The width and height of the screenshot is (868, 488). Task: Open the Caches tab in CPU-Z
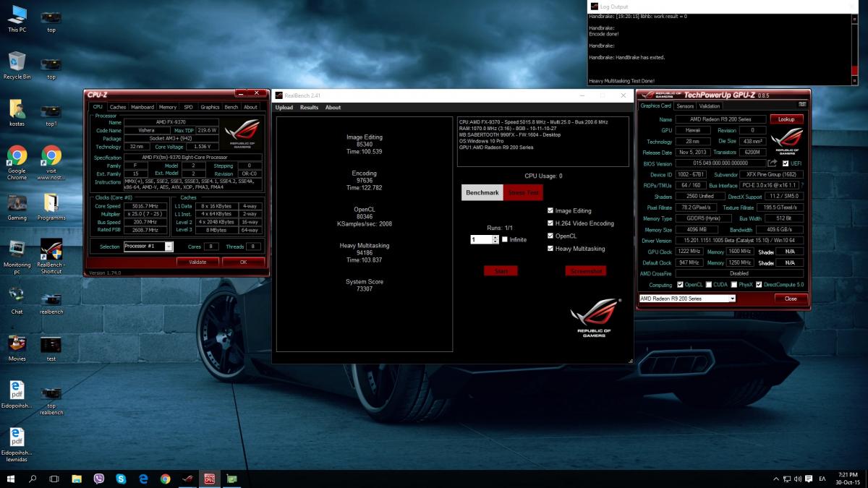(117, 107)
